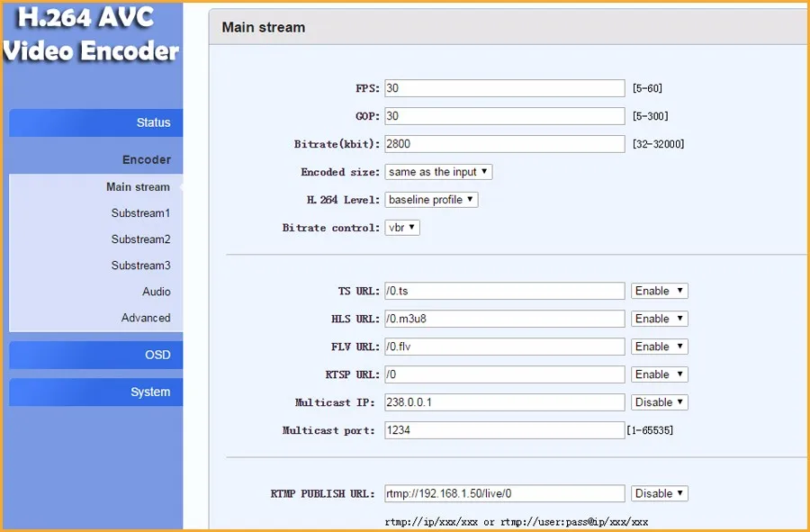Change the HLS URL enable setting
This screenshot has width=810, height=532.
tap(659, 318)
